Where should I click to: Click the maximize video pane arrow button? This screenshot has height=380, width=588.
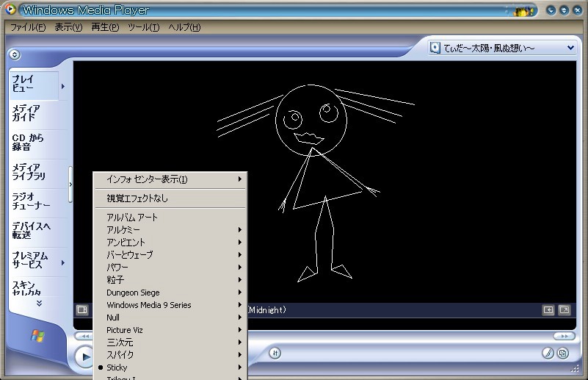(548, 309)
